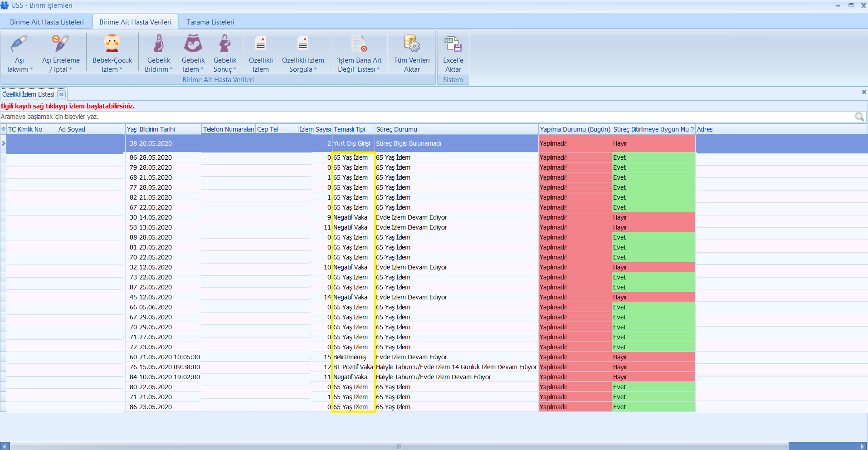
Task: Select the Bebek-Çocuk İzlem baby icon
Action: pyautogui.click(x=112, y=44)
